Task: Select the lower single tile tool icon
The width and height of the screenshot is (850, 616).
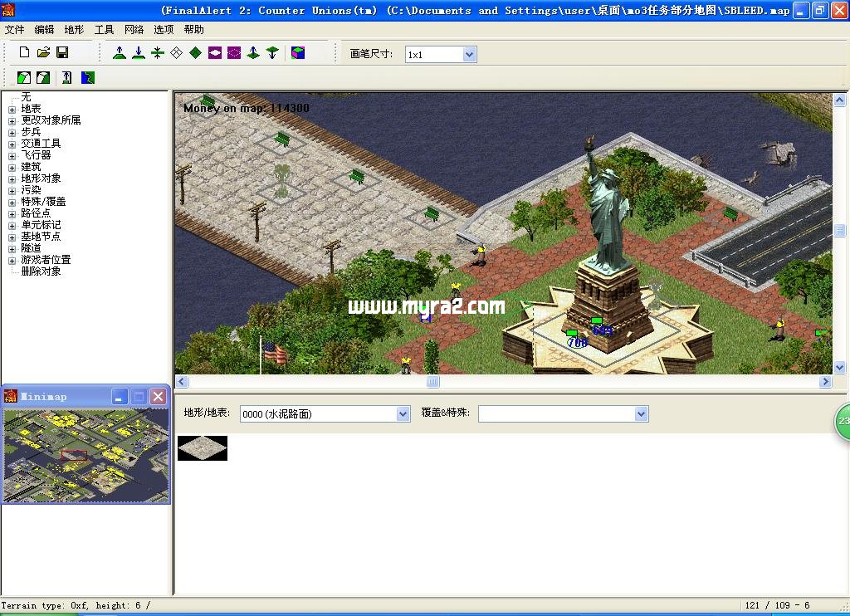Action: pos(272,52)
